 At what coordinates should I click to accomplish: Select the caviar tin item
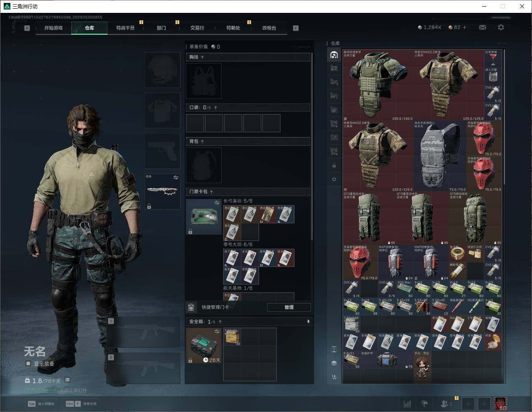(458, 253)
